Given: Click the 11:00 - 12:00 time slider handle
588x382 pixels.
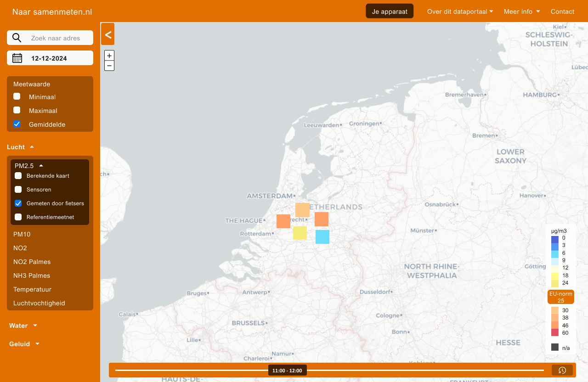Looking at the screenshot, I should (287, 370).
